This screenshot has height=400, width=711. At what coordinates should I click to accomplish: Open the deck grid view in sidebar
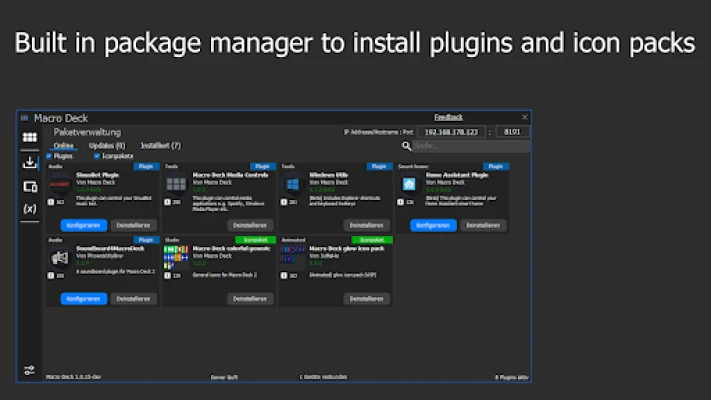(30, 137)
